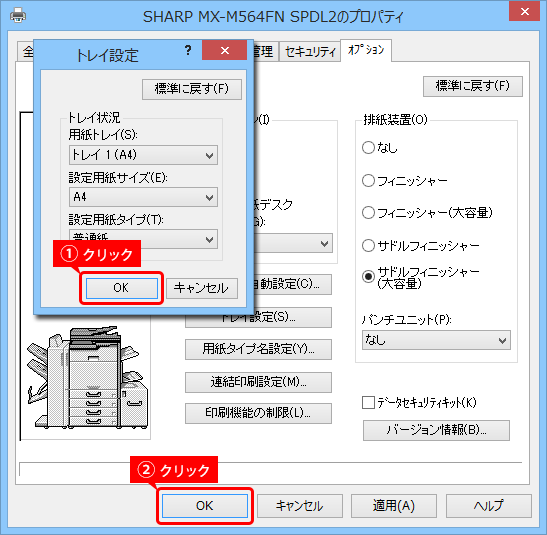Click the トレイ設定(S)... button
The height and width of the screenshot is (535, 547).
click(x=258, y=317)
